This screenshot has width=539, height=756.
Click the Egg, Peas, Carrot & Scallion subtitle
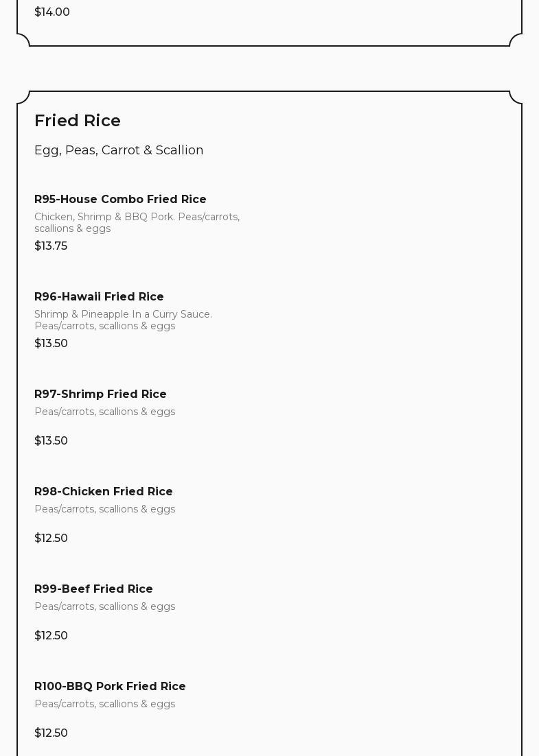(119, 150)
